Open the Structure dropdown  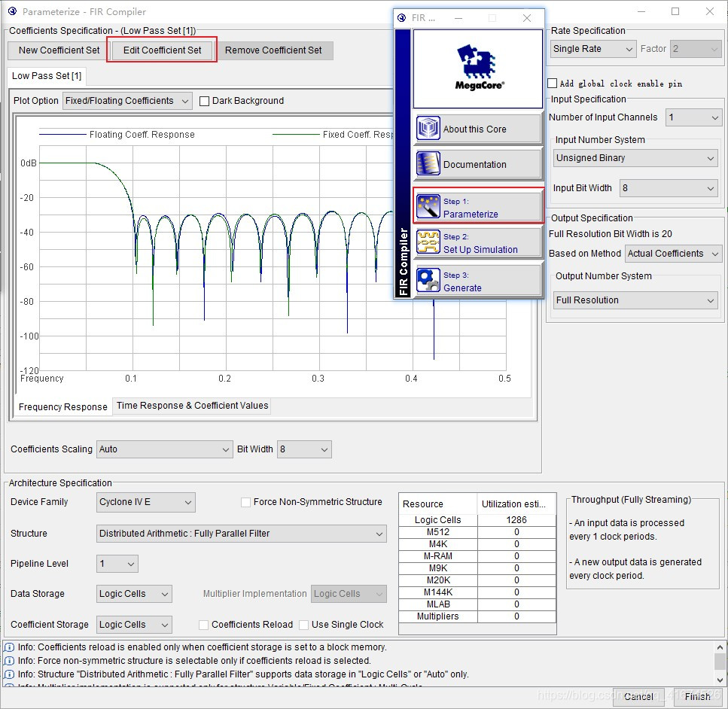tap(242, 534)
